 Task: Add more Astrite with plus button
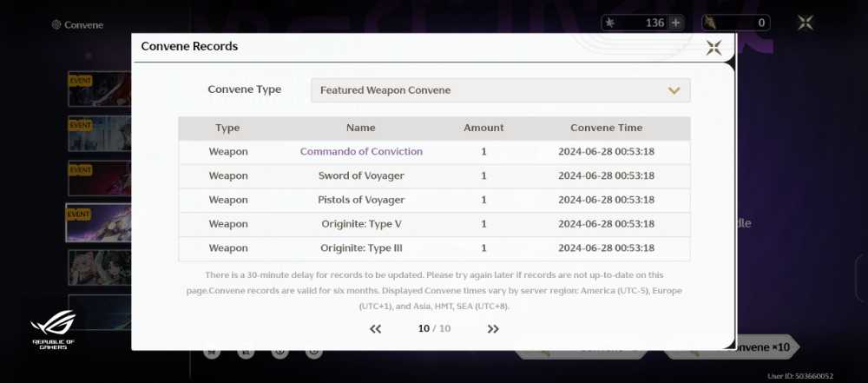[x=675, y=23]
